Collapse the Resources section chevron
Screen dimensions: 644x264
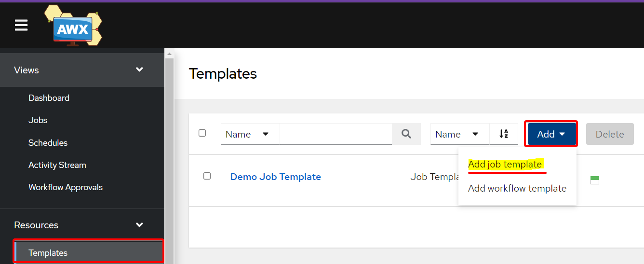point(140,224)
